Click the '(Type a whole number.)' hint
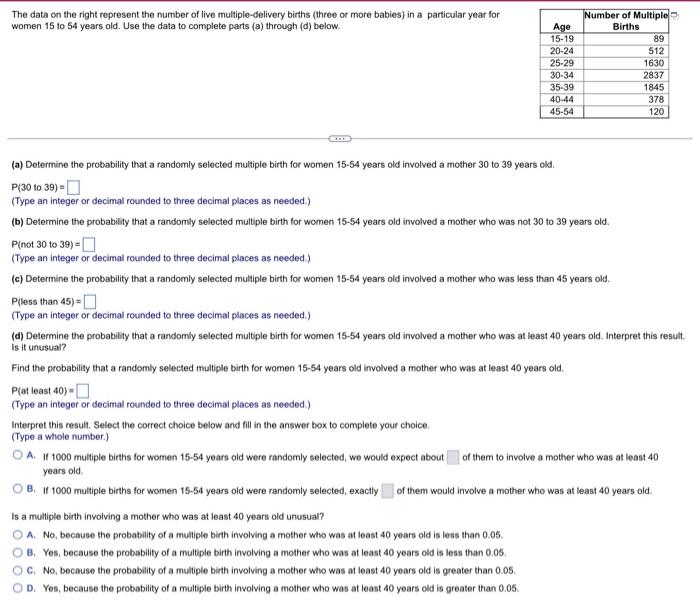 point(60,437)
